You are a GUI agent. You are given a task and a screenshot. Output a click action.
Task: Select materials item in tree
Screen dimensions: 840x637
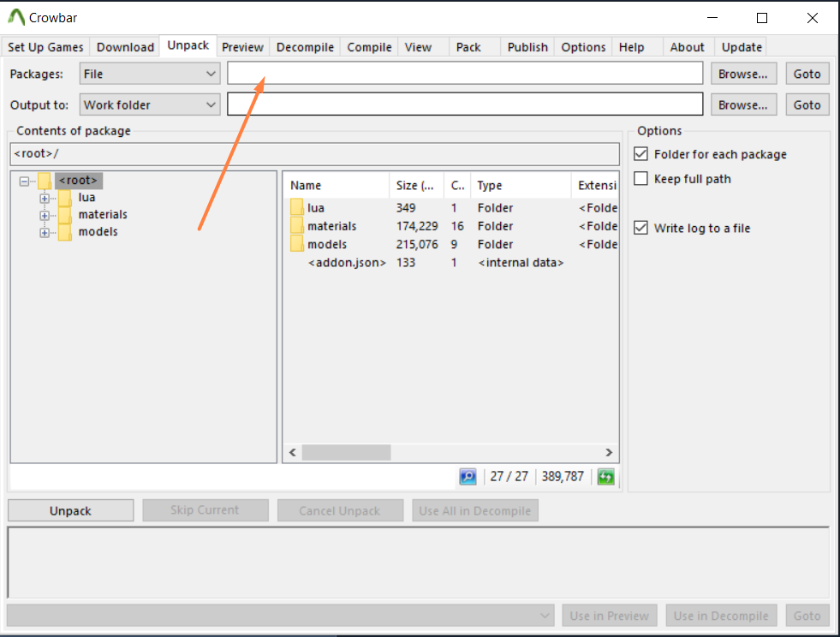coord(103,215)
